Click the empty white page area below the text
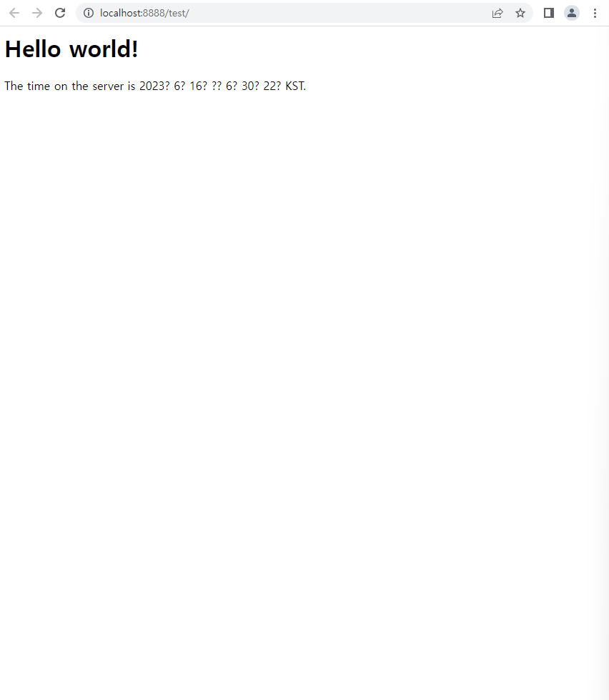 click(304, 379)
